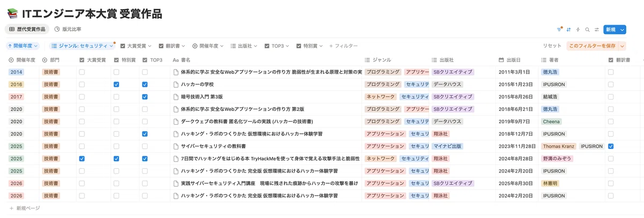
Task: Check 大賞受賞 for the 2014 row
Action: tap(82, 72)
